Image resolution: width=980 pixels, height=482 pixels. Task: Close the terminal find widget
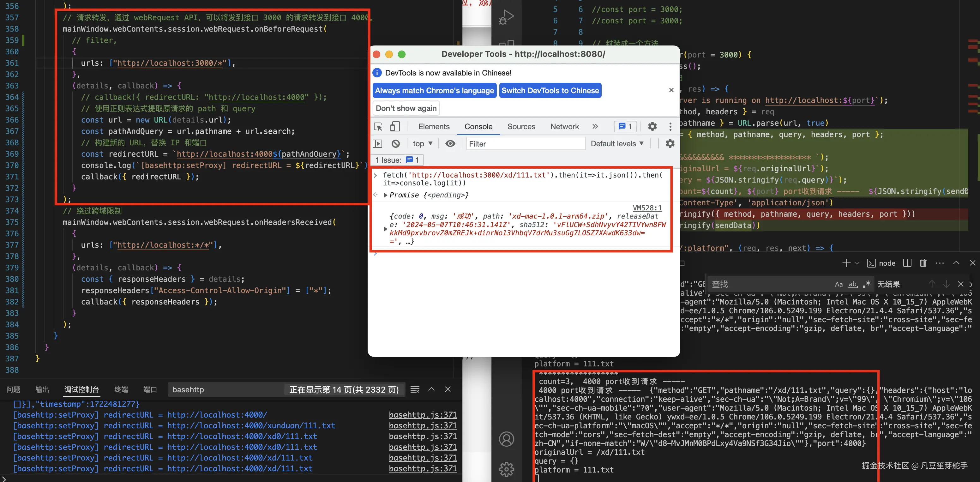tap(961, 284)
